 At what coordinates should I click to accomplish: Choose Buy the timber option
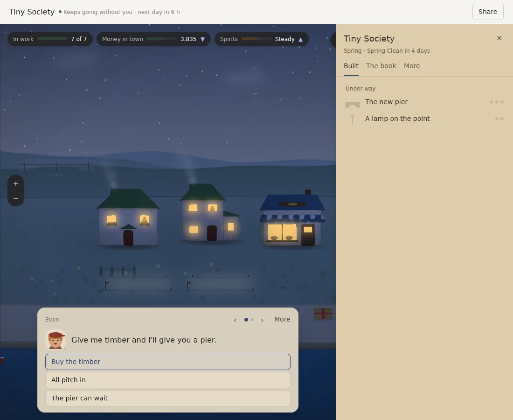(x=168, y=362)
